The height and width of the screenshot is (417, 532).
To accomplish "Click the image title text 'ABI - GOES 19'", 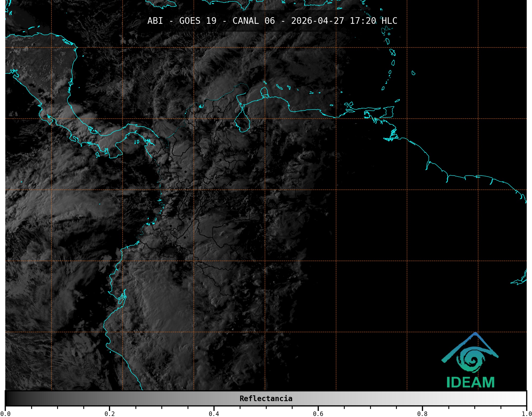I will [182, 21].
